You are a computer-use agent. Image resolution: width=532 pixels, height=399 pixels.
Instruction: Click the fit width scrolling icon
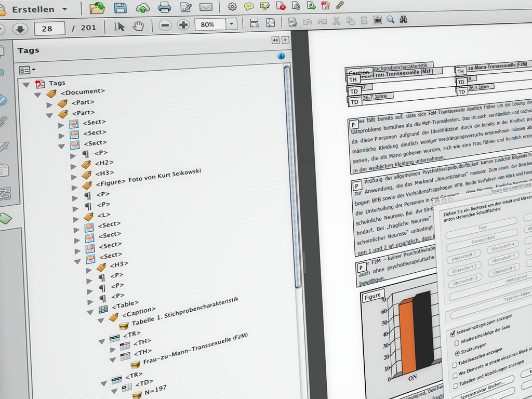tap(254, 23)
